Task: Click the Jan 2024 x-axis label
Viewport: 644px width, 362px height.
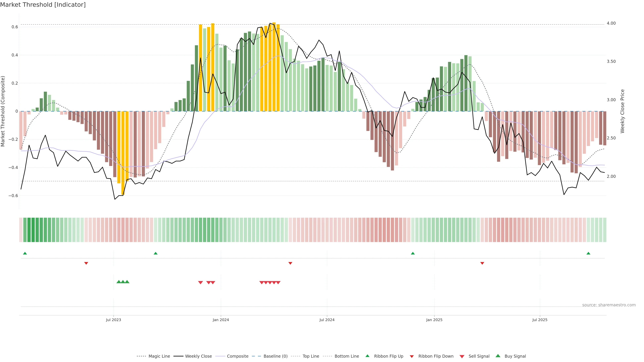Action: pos(221,320)
